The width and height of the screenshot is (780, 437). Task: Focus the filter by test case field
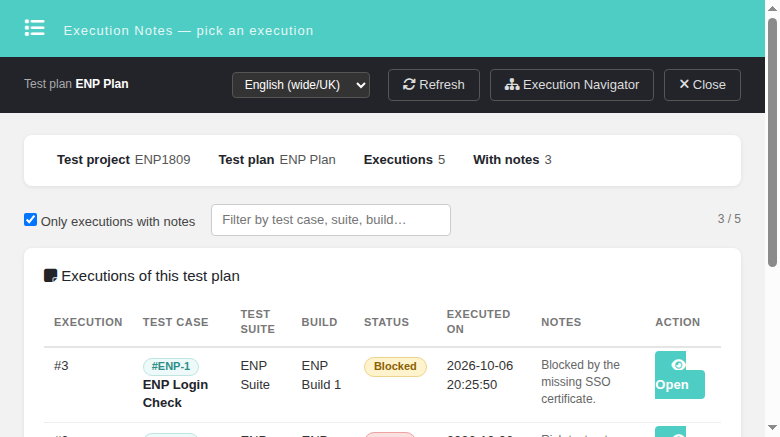(331, 220)
